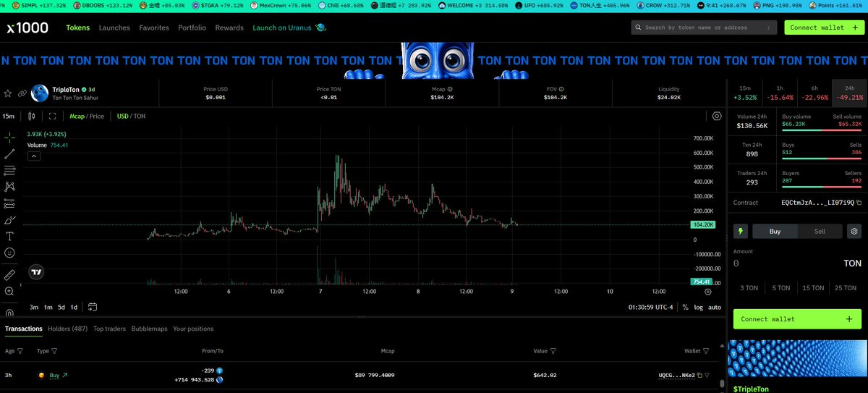
Task: Open the go-to-date calendar icon
Action: pos(93,307)
